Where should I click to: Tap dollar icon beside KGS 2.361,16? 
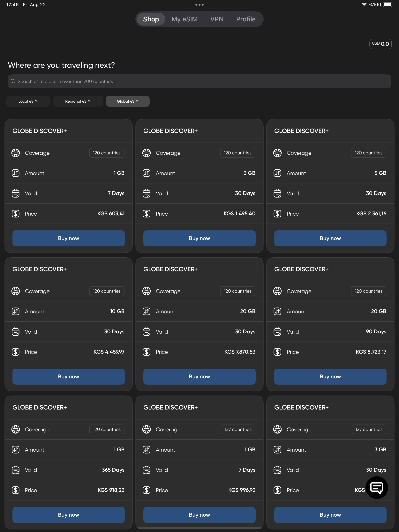tap(277, 214)
